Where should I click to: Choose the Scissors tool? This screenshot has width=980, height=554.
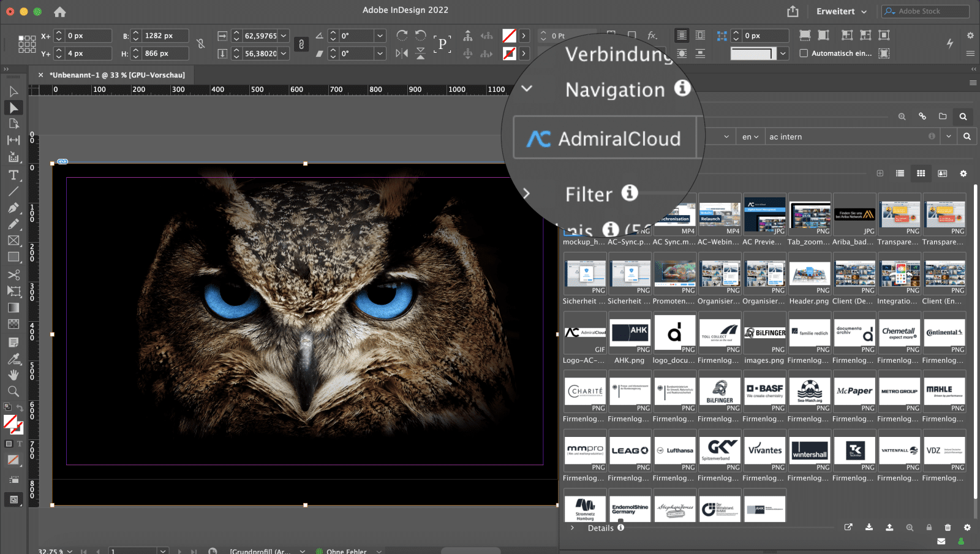[13, 275]
